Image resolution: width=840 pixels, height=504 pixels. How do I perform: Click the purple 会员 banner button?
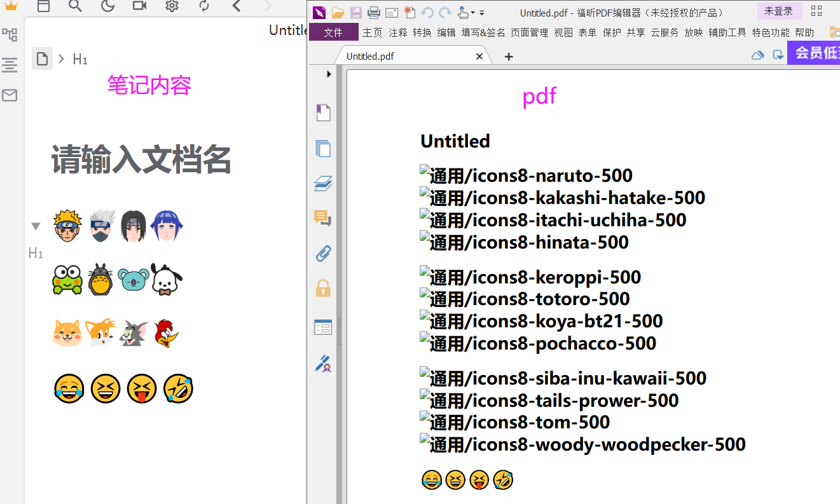(x=814, y=53)
